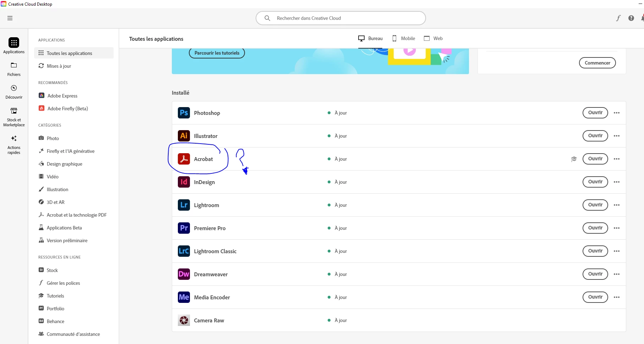Switch to the Web tab

[433, 38]
